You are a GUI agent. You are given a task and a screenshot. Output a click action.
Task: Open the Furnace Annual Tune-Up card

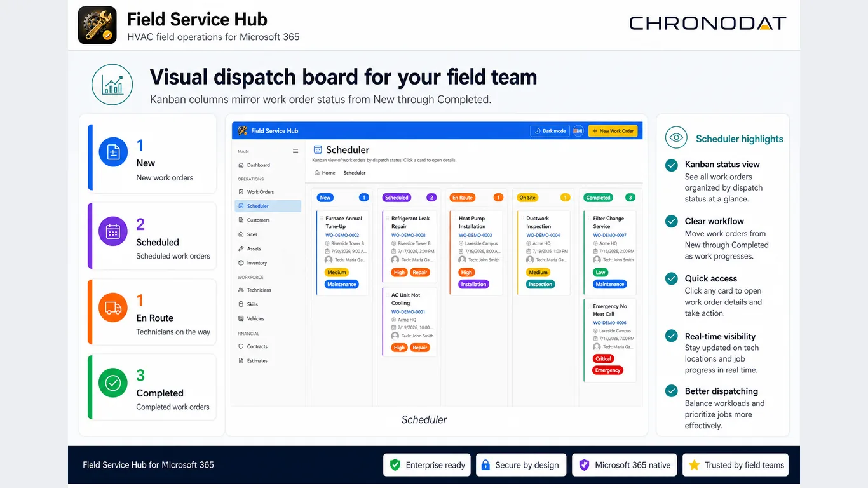pos(342,253)
